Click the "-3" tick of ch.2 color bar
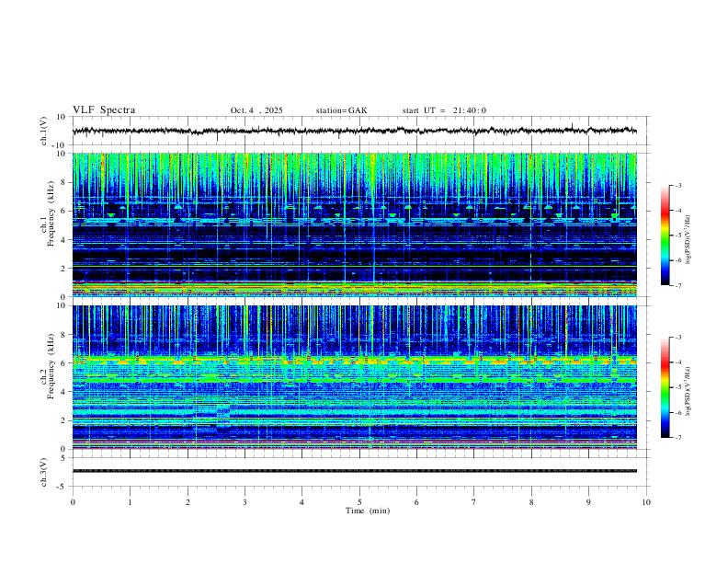The width and height of the screenshot is (728, 563). pyautogui.click(x=678, y=338)
